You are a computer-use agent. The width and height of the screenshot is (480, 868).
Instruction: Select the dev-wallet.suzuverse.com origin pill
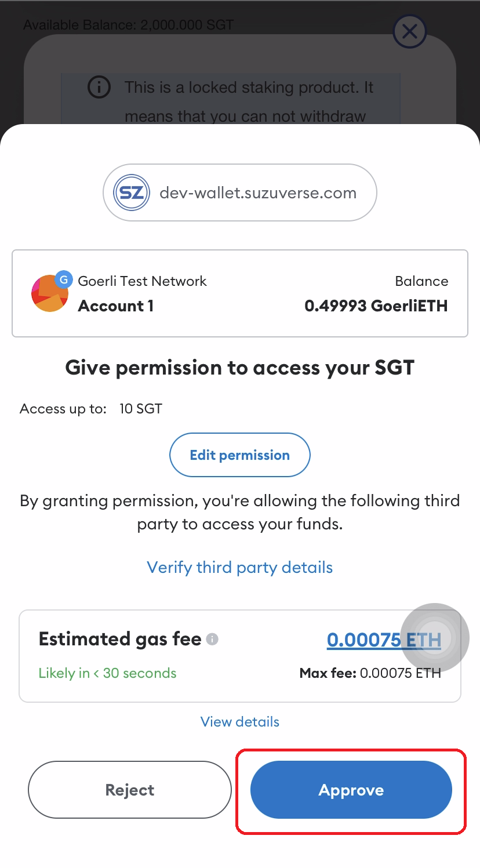(x=240, y=193)
